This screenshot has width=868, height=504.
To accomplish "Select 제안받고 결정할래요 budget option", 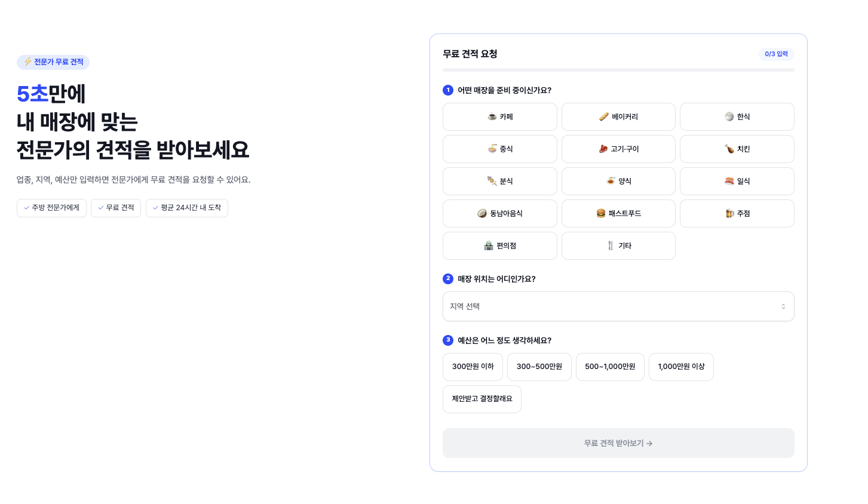I will point(481,399).
